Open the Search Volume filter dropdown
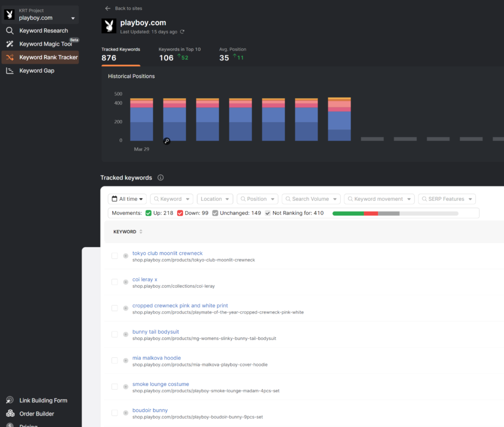Viewport: 504px width, 427px height. pos(311,199)
